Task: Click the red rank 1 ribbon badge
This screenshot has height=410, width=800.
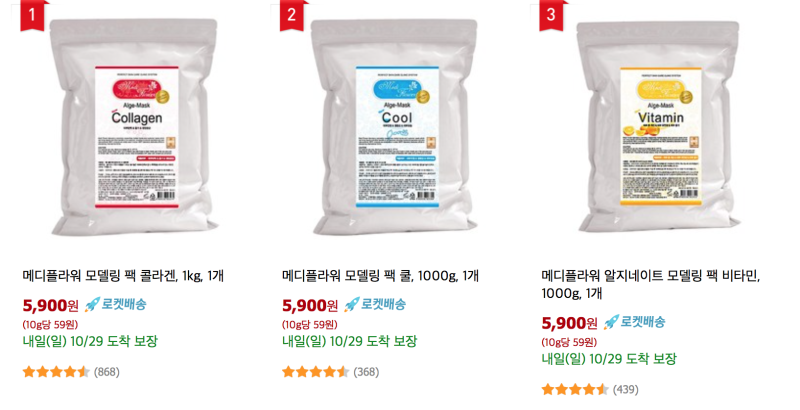Action: pos(32,15)
